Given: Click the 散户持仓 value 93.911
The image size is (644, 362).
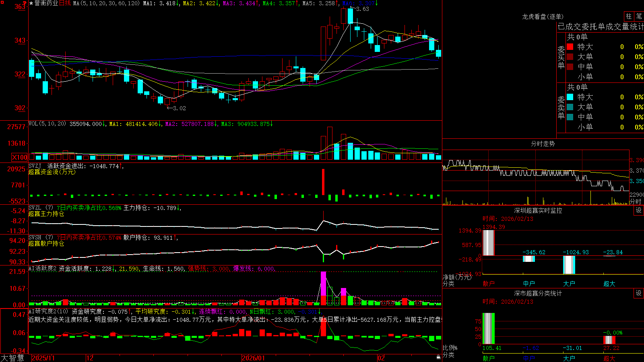Looking at the screenshot, I should coord(163,238).
